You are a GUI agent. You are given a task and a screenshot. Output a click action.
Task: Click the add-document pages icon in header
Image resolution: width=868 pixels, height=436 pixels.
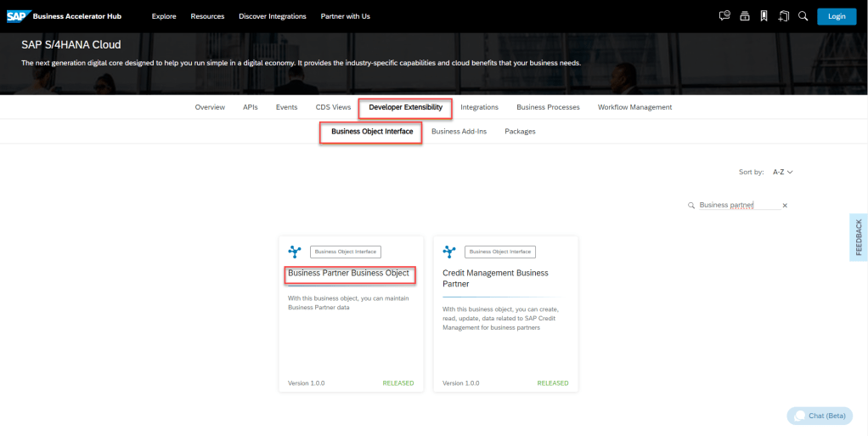pyautogui.click(x=783, y=16)
